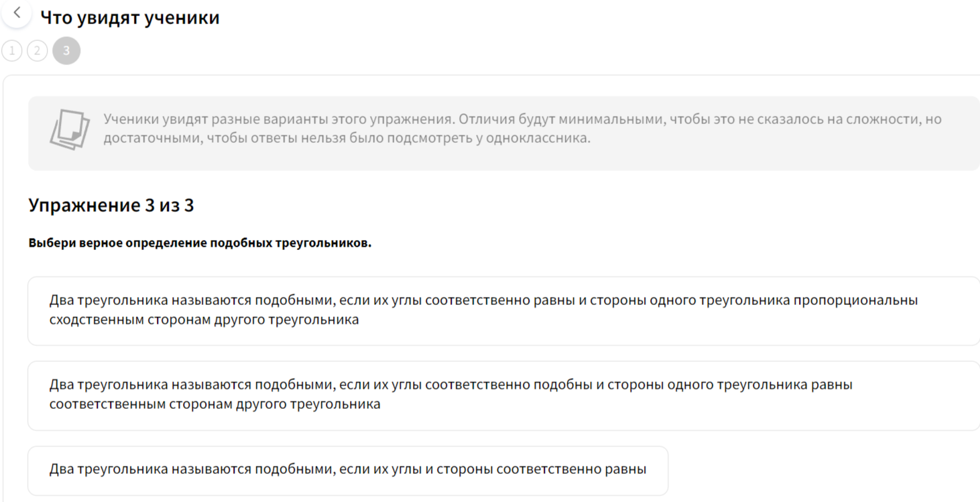Click "соответственным сторонам другого треугольника" in the second answer
980x502 pixels.
point(215,405)
